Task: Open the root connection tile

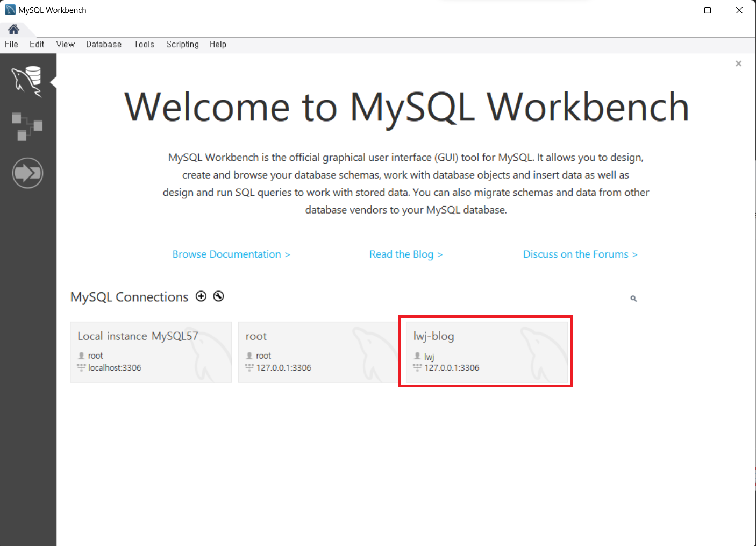Action: [318, 352]
